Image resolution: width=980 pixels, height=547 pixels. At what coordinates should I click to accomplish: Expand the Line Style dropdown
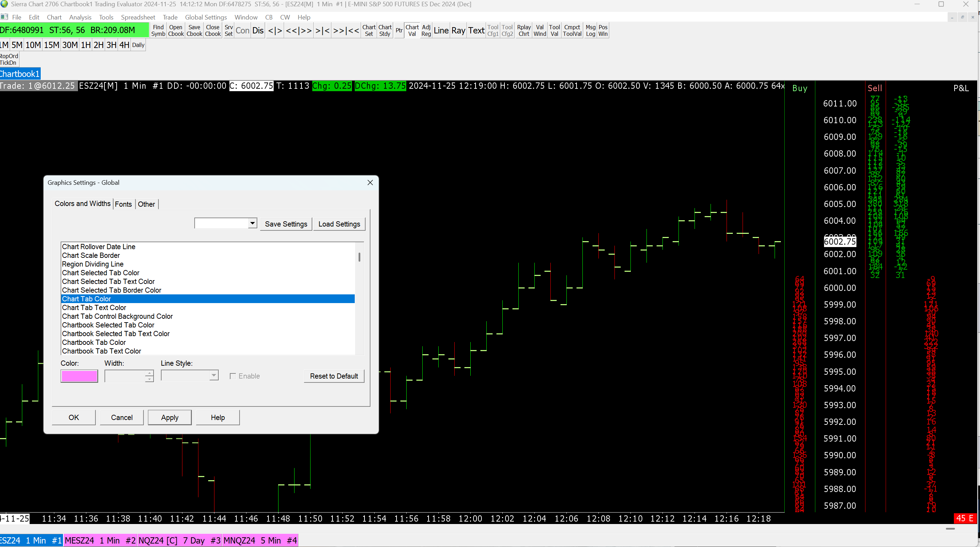[214, 375]
